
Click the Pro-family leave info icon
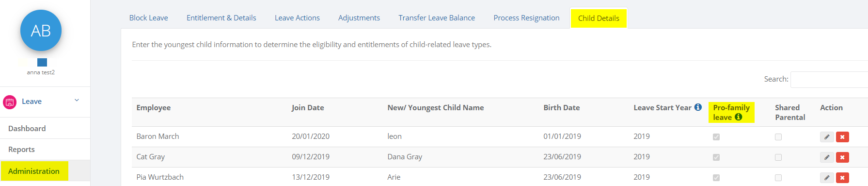(738, 117)
